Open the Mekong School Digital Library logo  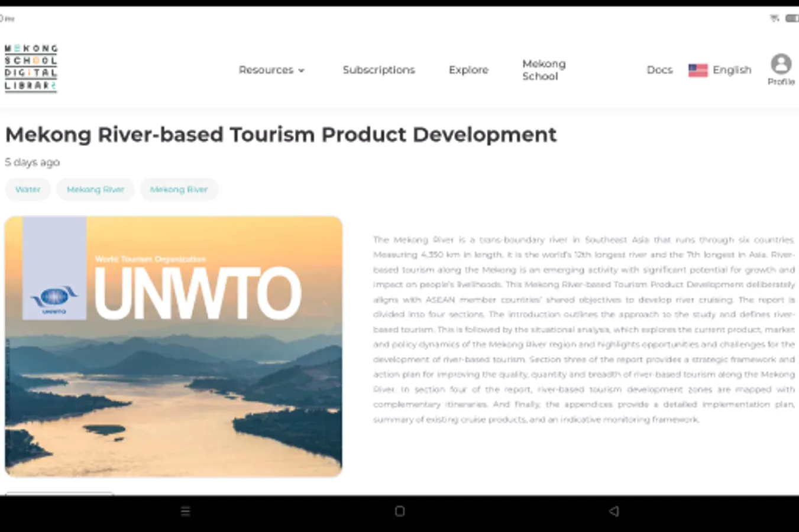(x=31, y=68)
